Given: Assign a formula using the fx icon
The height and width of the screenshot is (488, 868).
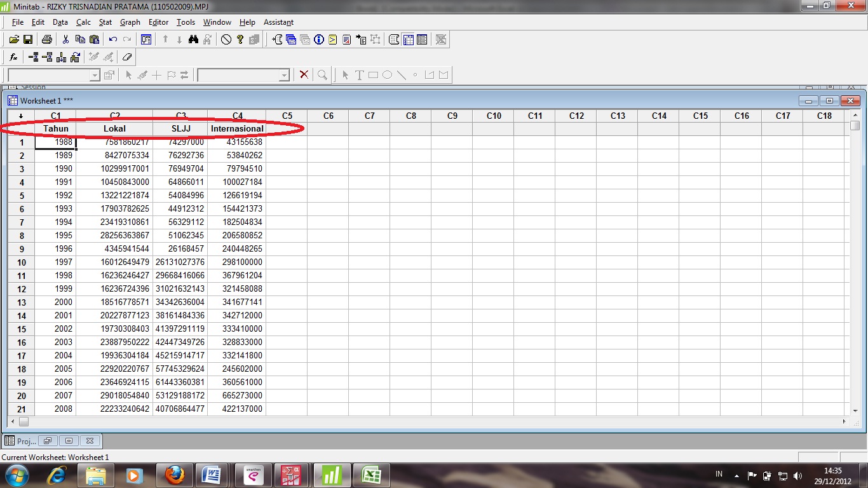Looking at the screenshot, I should pyautogui.click(x=13, y=57).
